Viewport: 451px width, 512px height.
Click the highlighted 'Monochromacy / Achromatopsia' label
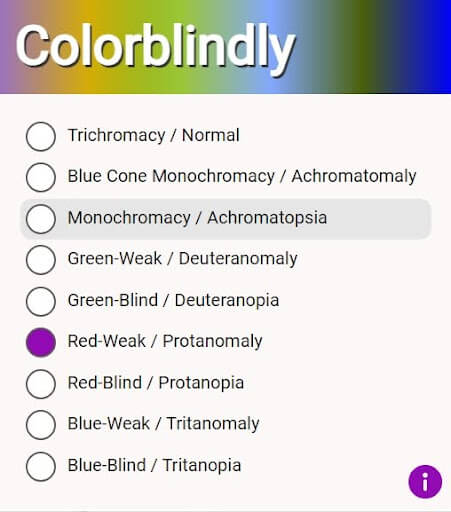(x=197, y=218)
